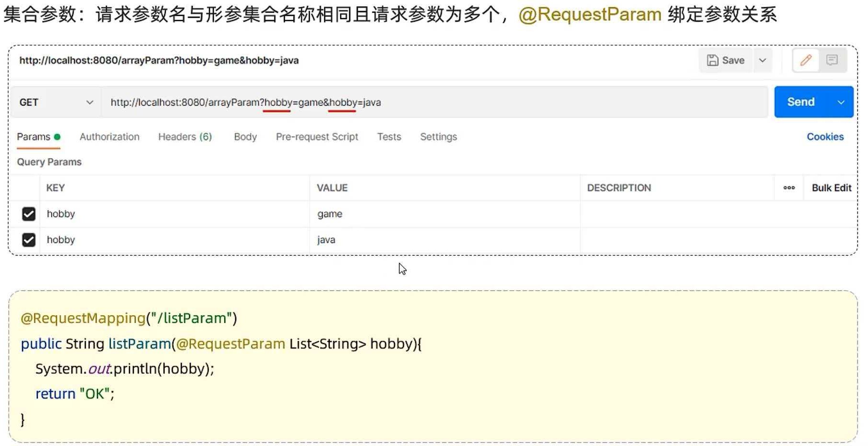This screenshot has width=868, height=446.
Task: Open the Settings tab
Action: tap(438, 137)
